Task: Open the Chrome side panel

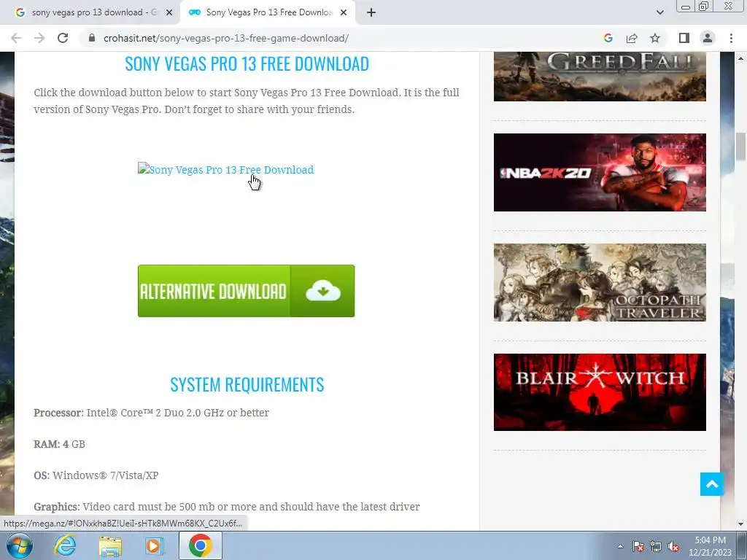Action: coord(684,38)
